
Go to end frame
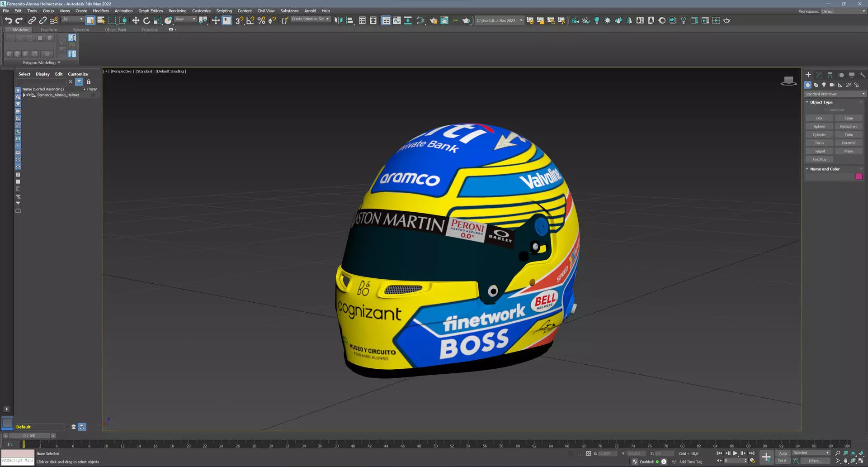point(752,453)
